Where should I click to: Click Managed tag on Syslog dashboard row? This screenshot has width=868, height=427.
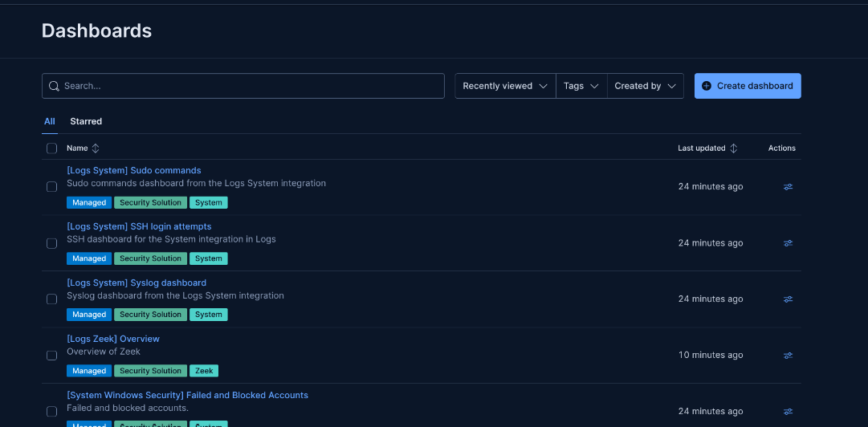pyautogui.click(x=89, y=314)
